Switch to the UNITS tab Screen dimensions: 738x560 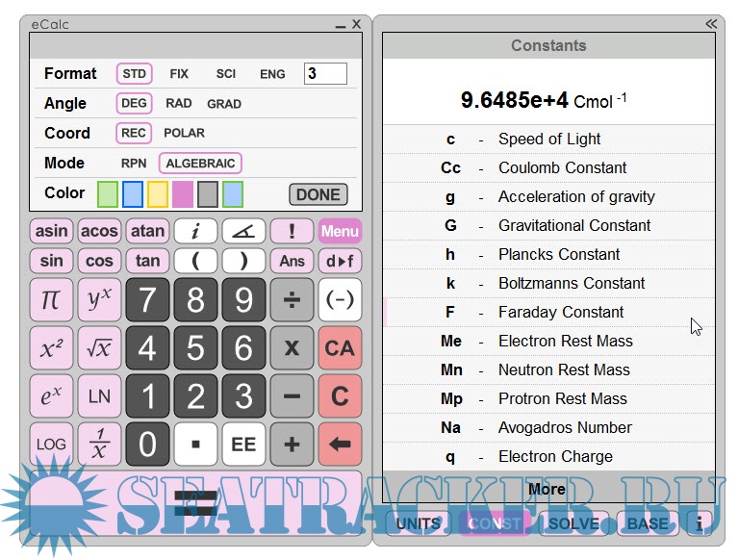click(419, 523)
